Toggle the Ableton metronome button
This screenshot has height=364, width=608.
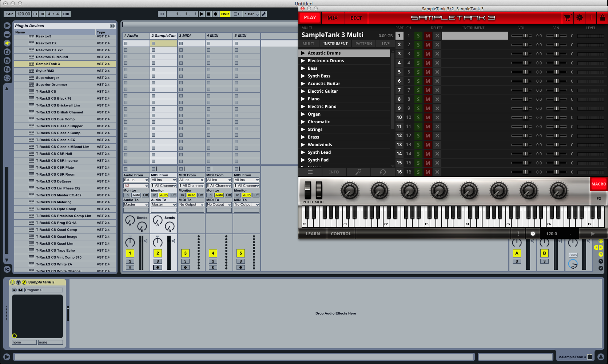[66, 14]
